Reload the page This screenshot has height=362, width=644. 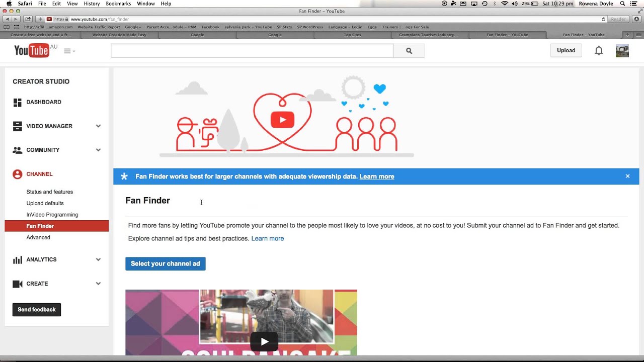(x=603, y=19)
